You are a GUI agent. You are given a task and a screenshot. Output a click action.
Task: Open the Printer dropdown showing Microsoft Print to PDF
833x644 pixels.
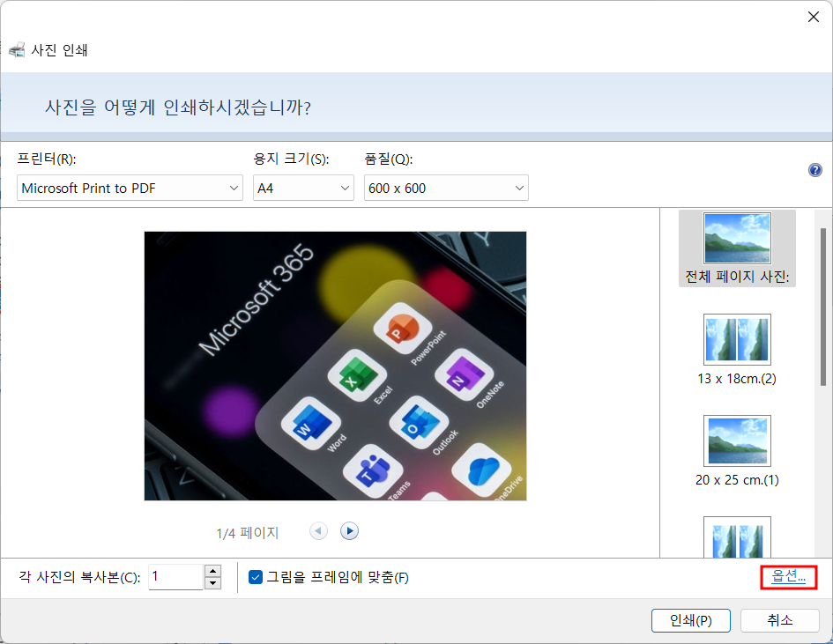tap(130, 188)
